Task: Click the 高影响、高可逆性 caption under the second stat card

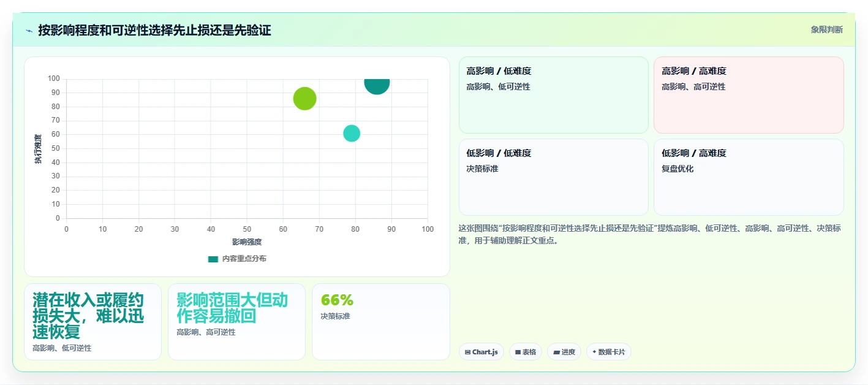Action: 206,332
